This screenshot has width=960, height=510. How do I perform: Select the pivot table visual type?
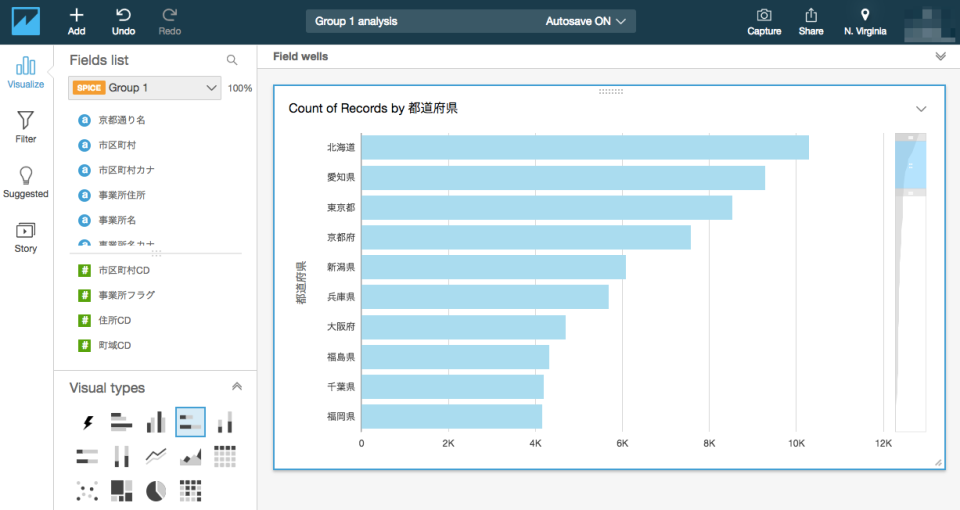coord(225,456)
